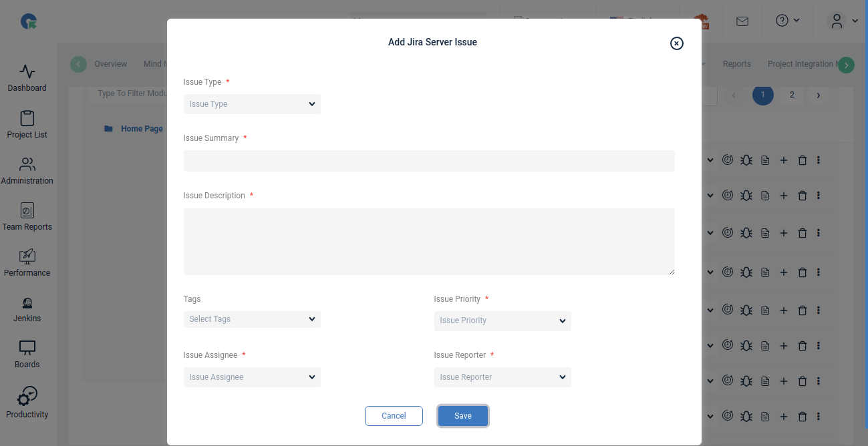The height and width of the screenshot is (446, 868).
Task: Open the kebab menu on a row
Action: coord(819,160)
